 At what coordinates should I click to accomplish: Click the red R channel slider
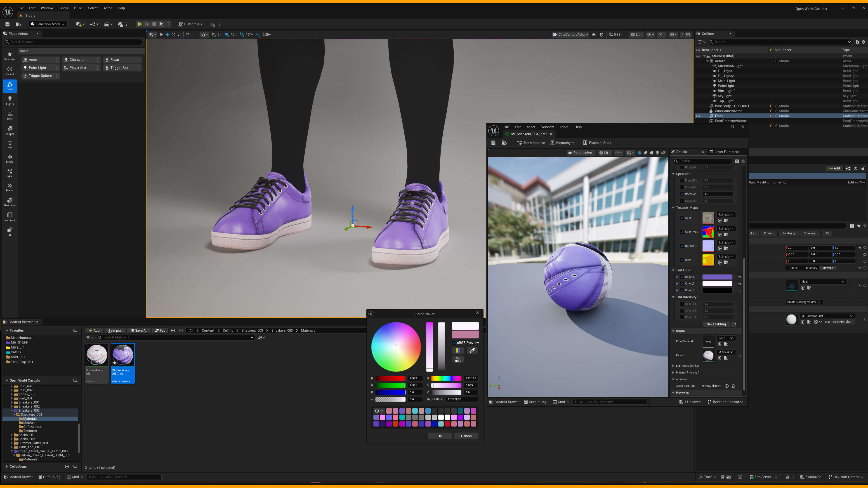390,379
